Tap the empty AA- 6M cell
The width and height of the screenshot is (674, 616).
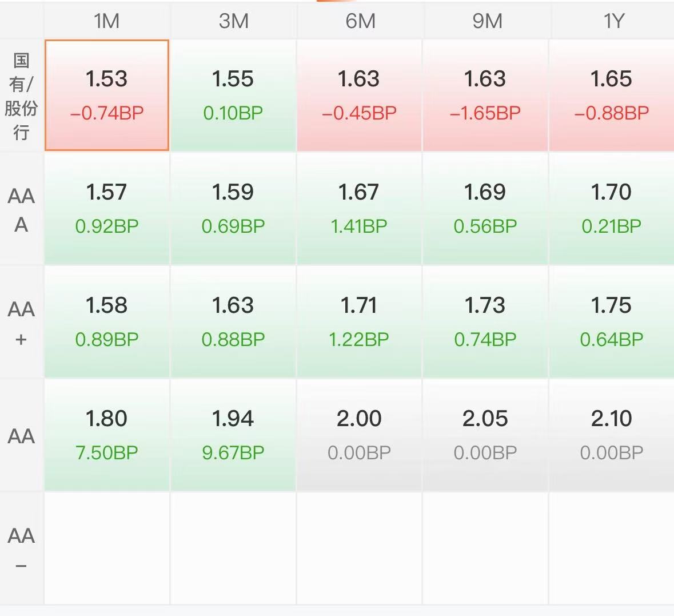[x=360, y=549]
